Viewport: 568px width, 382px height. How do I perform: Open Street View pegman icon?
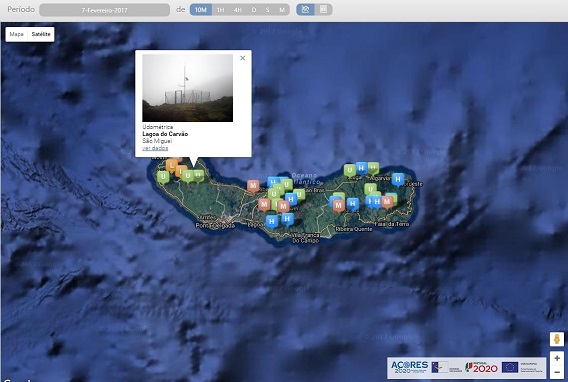[x=557, y=339]
